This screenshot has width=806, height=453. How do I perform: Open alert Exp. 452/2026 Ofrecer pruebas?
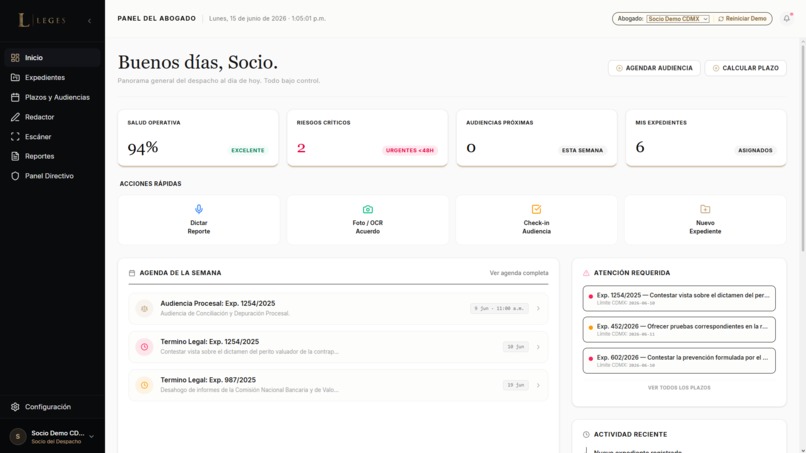pos(679,330)
